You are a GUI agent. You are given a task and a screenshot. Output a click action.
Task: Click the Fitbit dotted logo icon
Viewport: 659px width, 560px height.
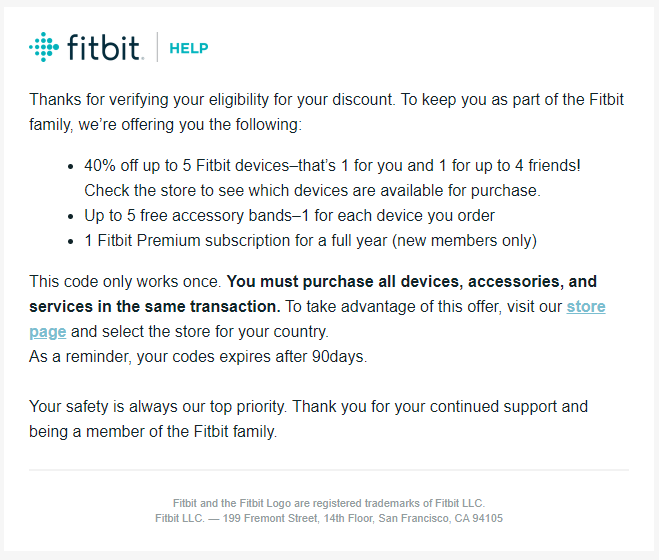coord(44,47)
